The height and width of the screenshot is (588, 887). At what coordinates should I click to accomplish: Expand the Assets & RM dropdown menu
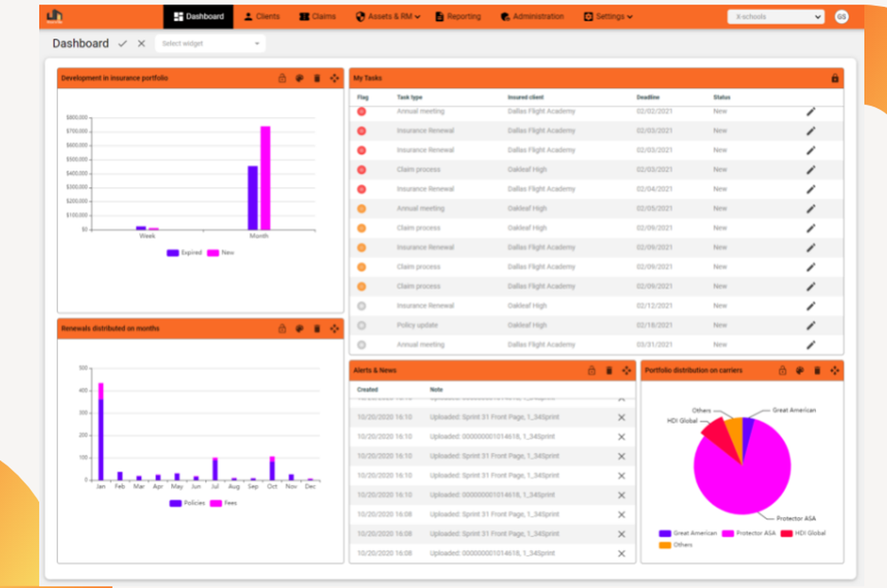(389, 16)
